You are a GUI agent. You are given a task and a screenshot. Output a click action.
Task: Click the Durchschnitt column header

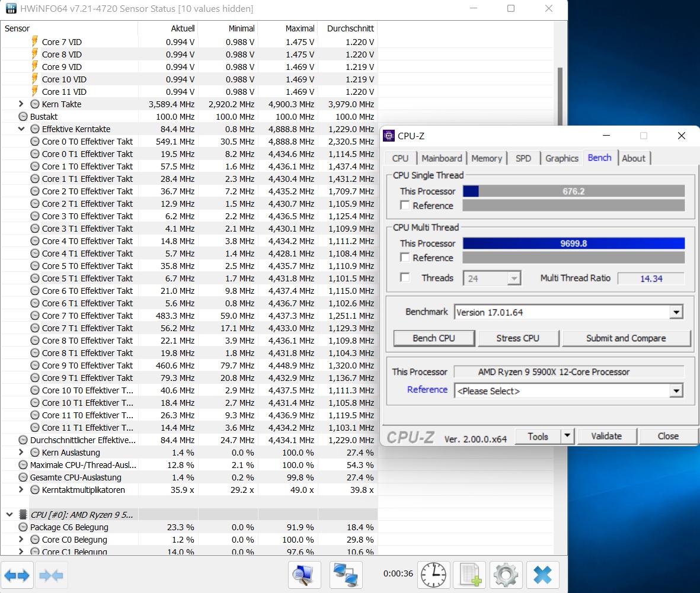click(347, 28)
